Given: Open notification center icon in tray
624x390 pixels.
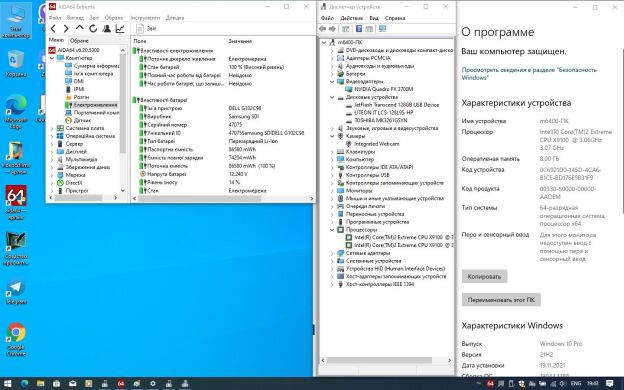Looking at the screenshot, I should [609, 384].
